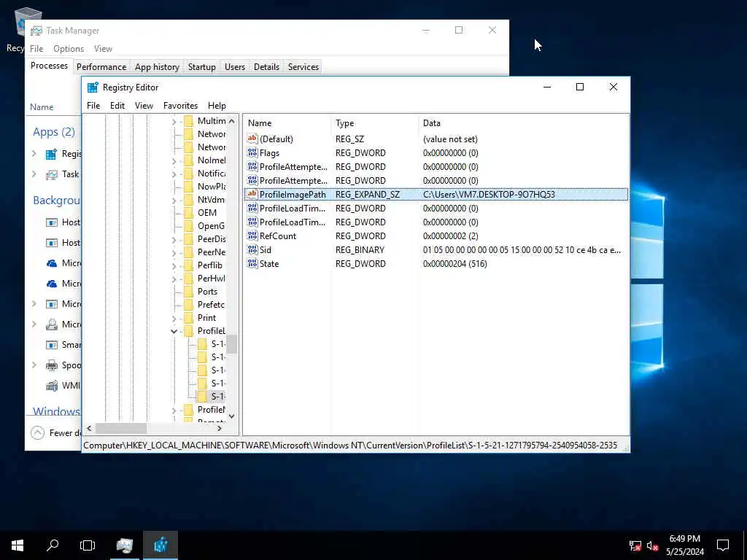Open taskbar Search
Viewport: 747px width, 560px height.
[53, 545]
